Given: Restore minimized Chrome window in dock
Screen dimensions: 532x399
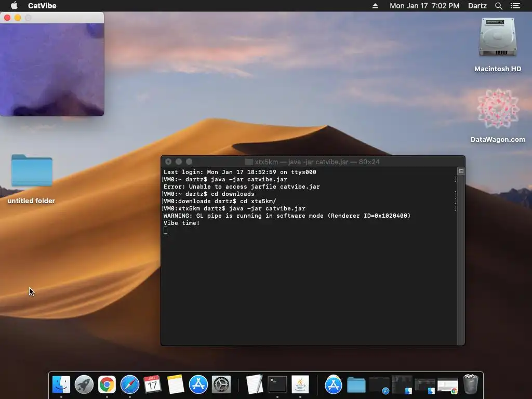Looking at the screenshot, I should tap(448, 386).
